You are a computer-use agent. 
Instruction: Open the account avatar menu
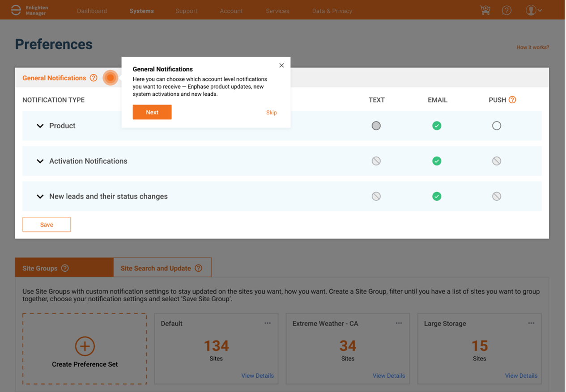pyautogui.click(x=531, y=10)
